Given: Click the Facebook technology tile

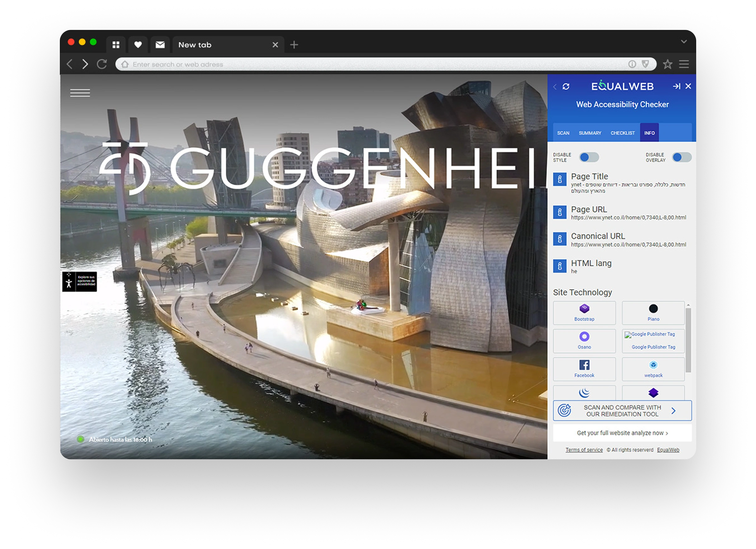Looking at the screenshot, I should point(584,369).
